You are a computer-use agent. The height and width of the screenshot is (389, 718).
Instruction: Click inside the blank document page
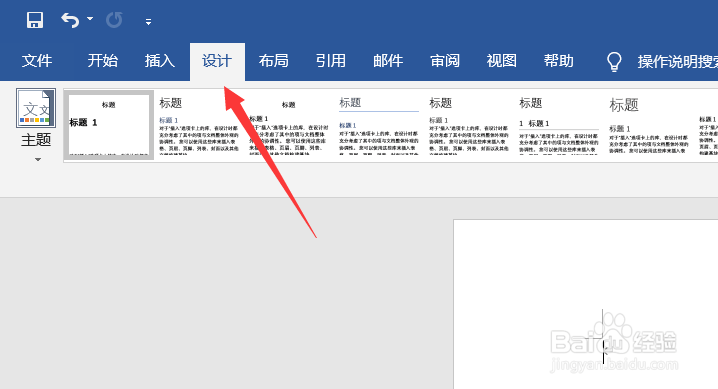(x=586, y=304)
